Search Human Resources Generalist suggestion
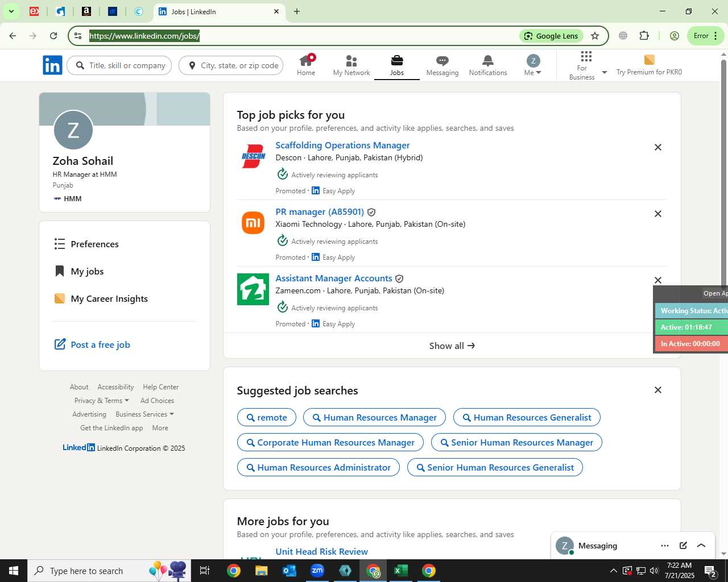The image size is (728, 582). point(527,417)
